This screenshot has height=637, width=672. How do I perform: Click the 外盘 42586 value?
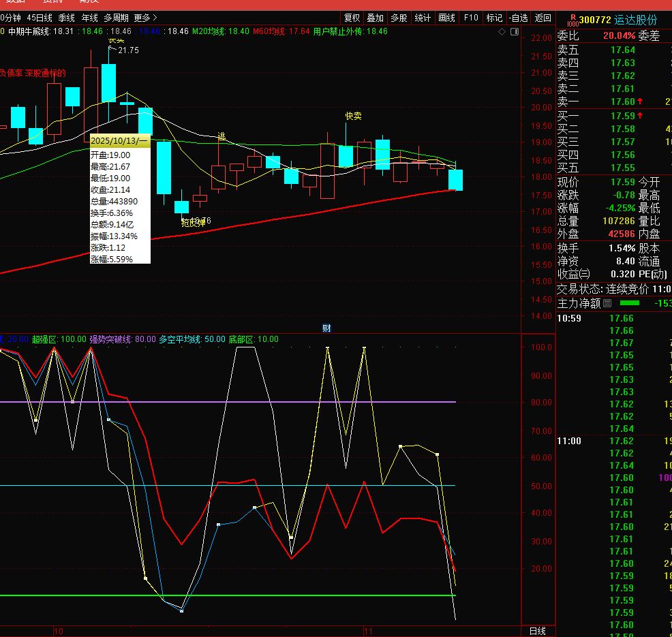622,234
